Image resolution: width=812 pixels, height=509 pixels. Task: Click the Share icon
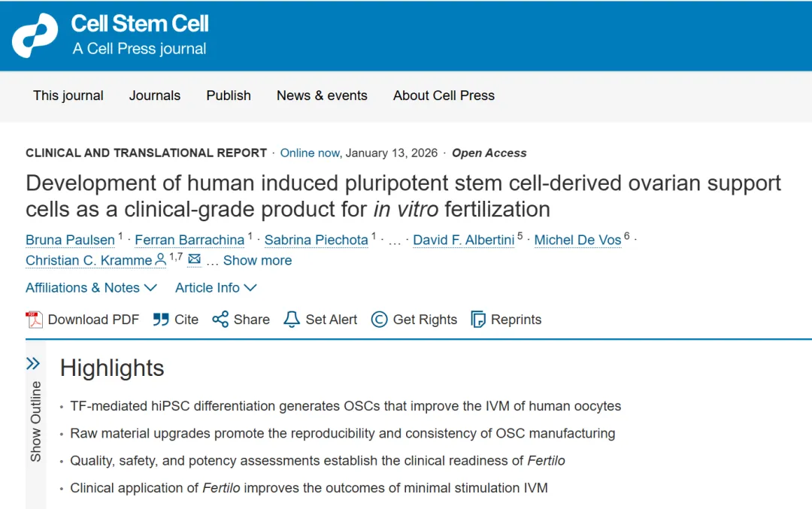click(220, 320)
